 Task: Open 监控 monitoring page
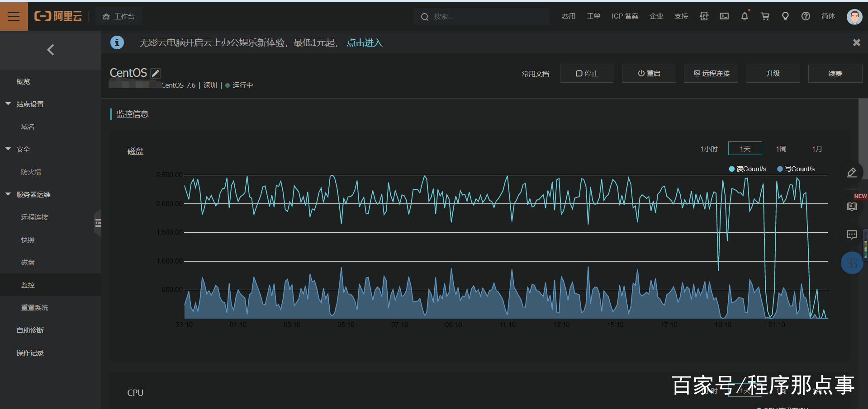click(x=51, y=285)
